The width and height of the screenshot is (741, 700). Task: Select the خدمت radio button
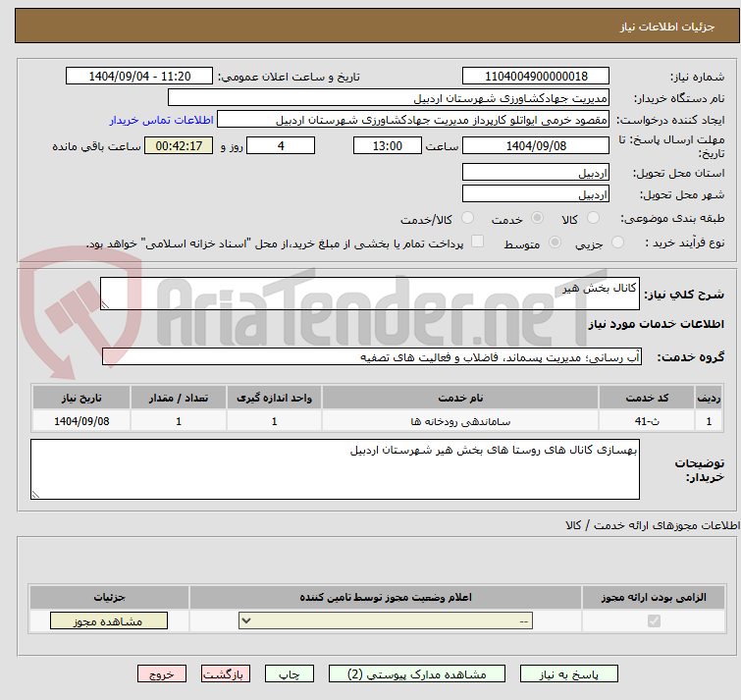coord(537,218)
